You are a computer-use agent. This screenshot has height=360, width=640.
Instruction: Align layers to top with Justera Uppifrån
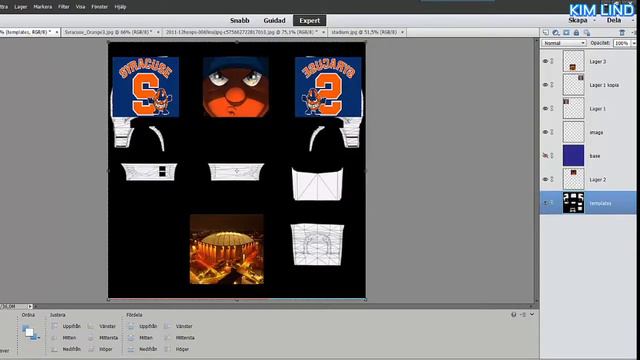(67, 326)
